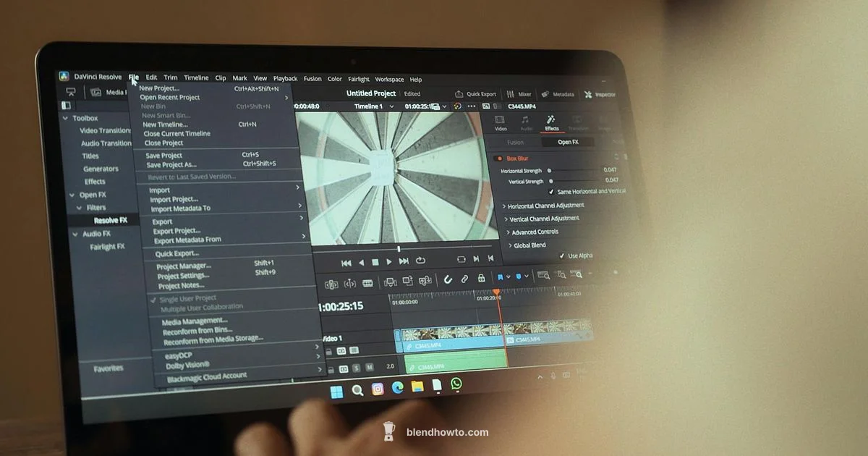The width and height of the screenshot is (868, 456).
Task: Open the Quick Export tool
Action: click(475, 93)
